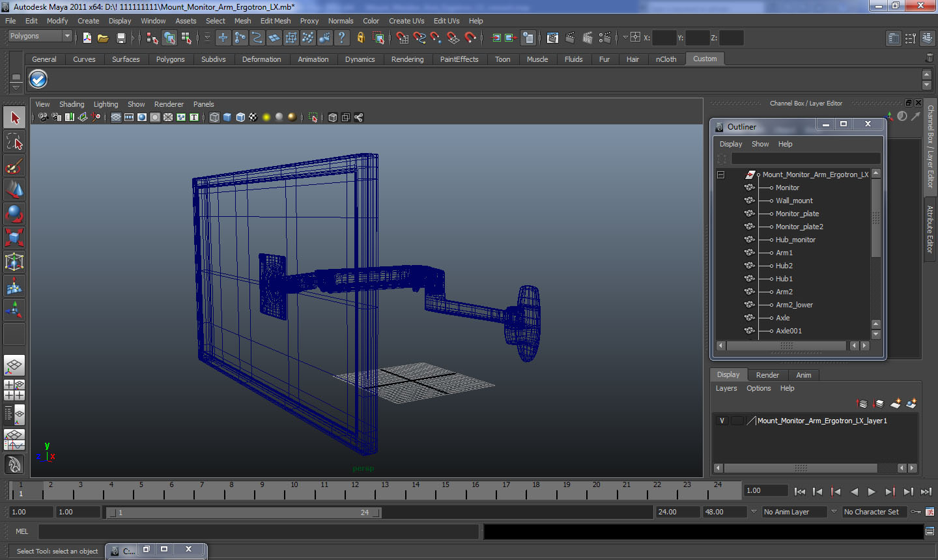
Task: Toggle viewport textured display checker icon
Action: [253, 117]
